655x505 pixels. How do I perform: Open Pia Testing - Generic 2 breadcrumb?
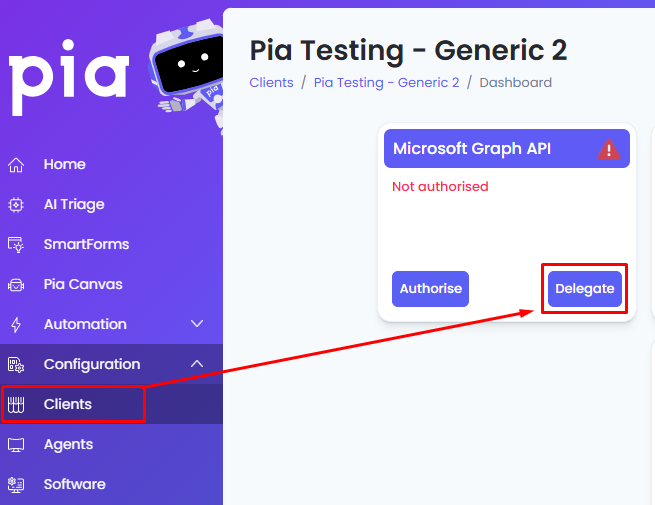coord(386,83)
